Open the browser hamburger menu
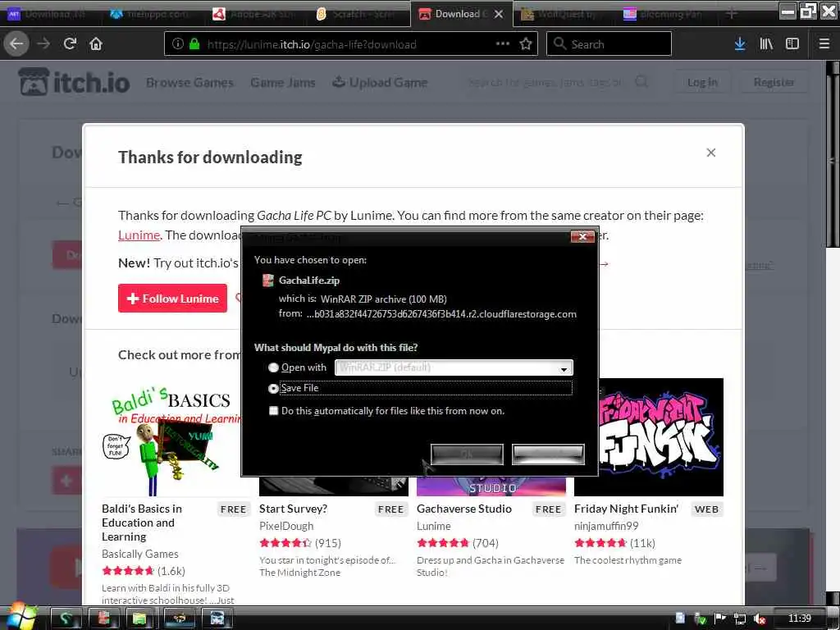 [x=824, y=44]
